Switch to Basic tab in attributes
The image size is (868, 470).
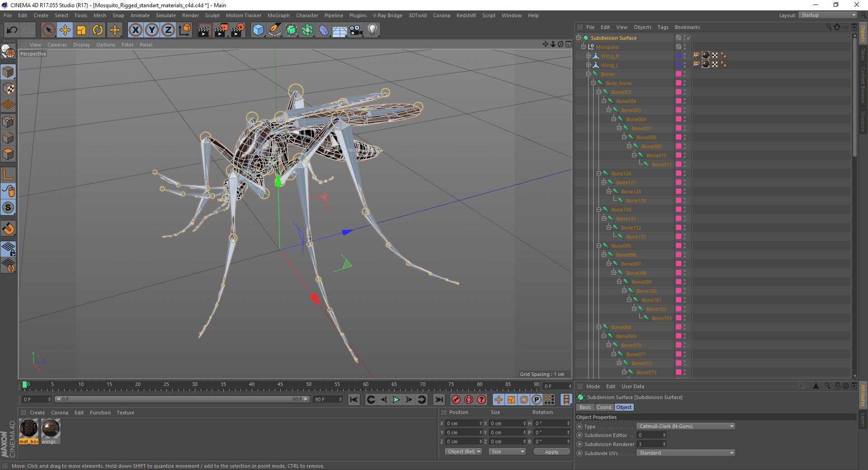[585, 407]
